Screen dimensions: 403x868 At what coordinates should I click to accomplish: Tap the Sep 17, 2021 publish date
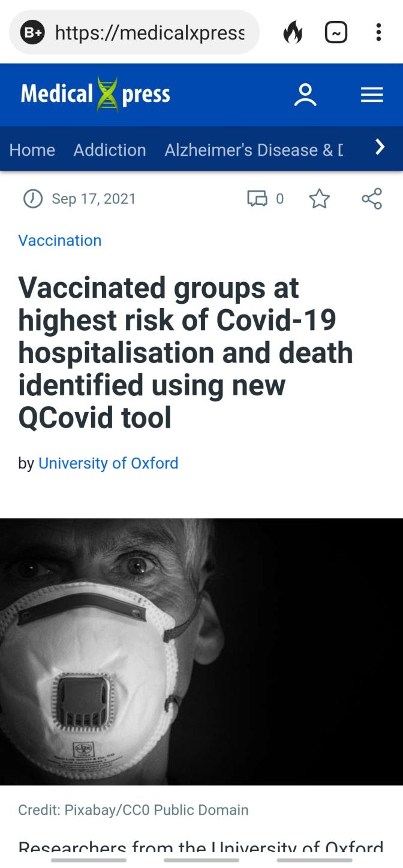click(94, 198)
